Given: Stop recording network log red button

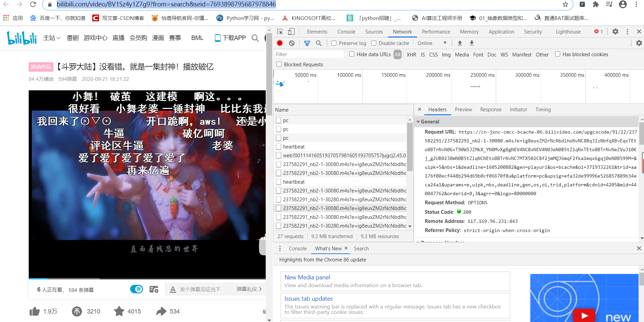Looking at the screenshot, I should coord(280,43).
